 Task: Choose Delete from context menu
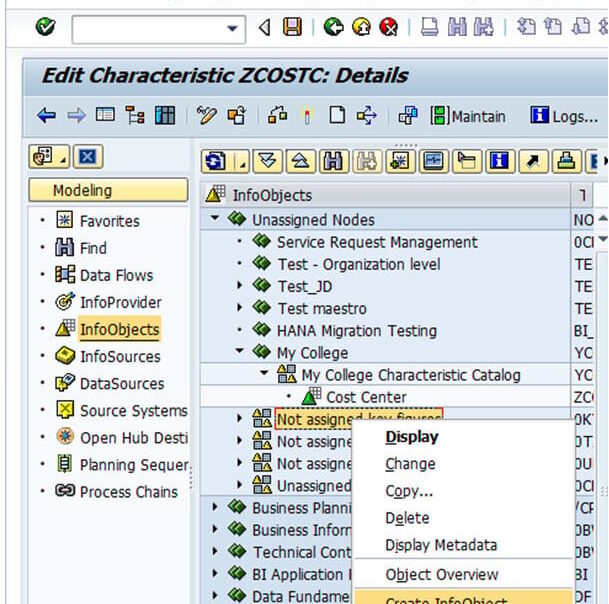click(x=407, y=518)
